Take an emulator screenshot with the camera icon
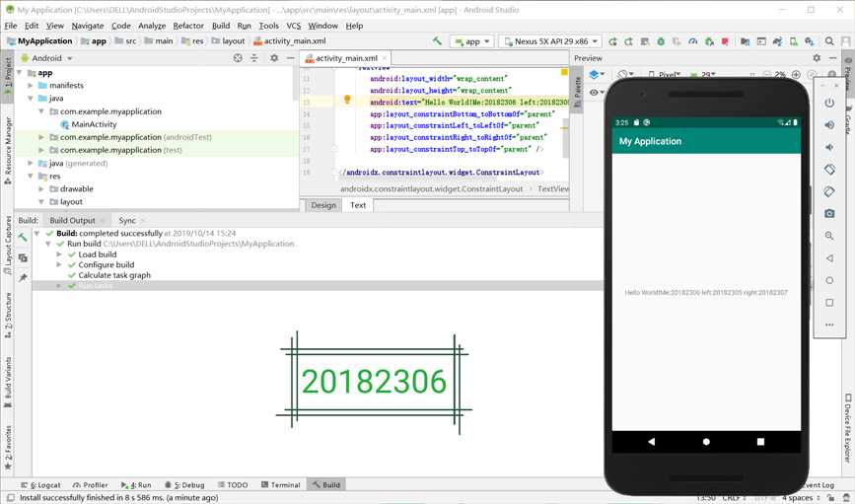 click(x=829, y=213)
